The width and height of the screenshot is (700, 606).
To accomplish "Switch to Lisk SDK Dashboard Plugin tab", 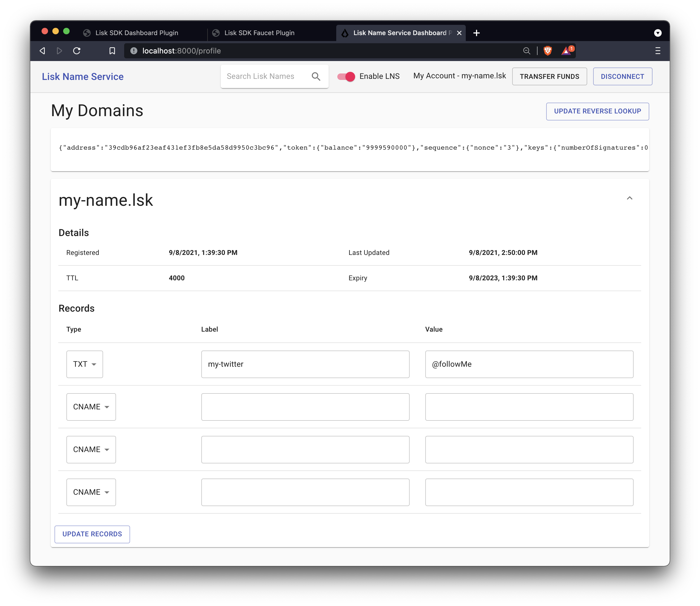I will coord(137,33).
